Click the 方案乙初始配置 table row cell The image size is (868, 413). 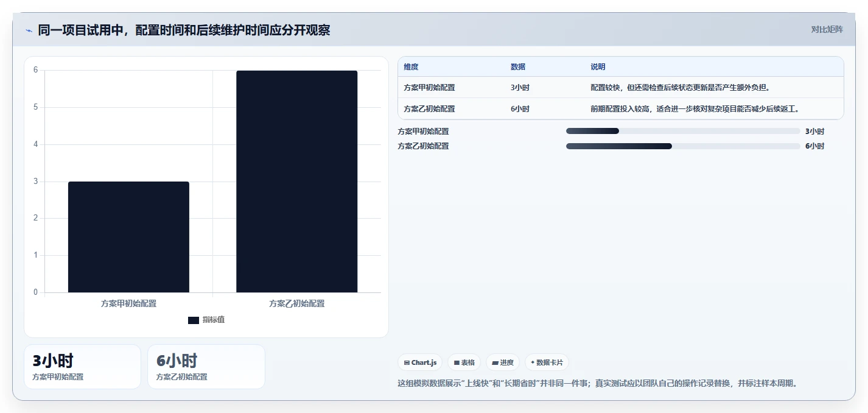click(x=429, y=109)
